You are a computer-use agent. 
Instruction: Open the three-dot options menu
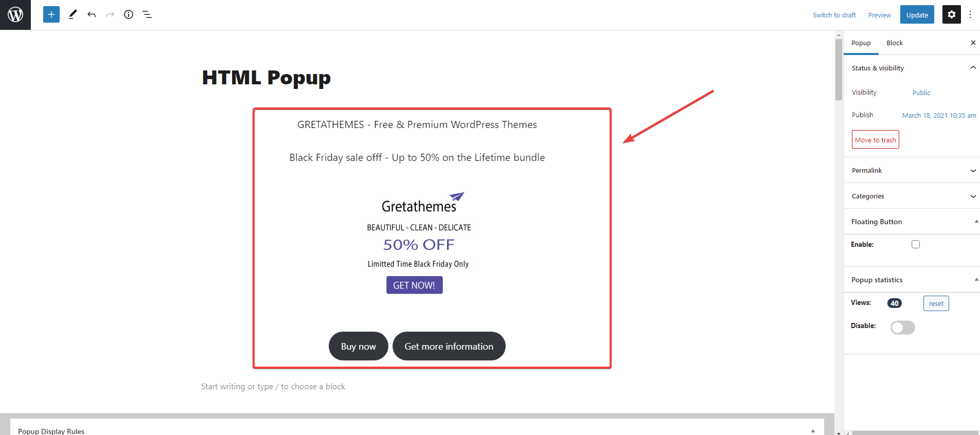pos(970,14)
